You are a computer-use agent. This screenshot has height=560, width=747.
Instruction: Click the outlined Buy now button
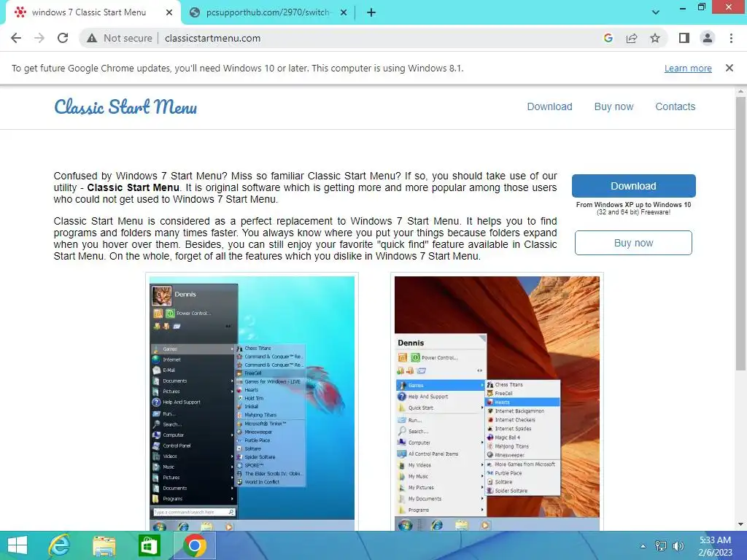pyautogui.click(x=633, y=243)
